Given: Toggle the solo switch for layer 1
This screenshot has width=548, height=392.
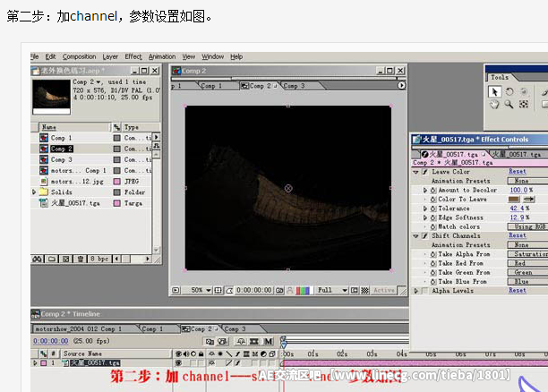Looking at the screenshot, I should coord(193,363).
